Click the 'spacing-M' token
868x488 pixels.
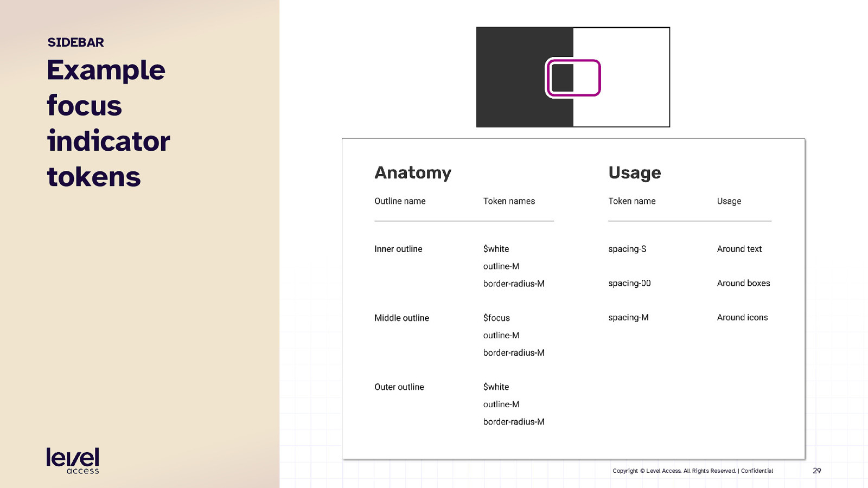point(628,317)
